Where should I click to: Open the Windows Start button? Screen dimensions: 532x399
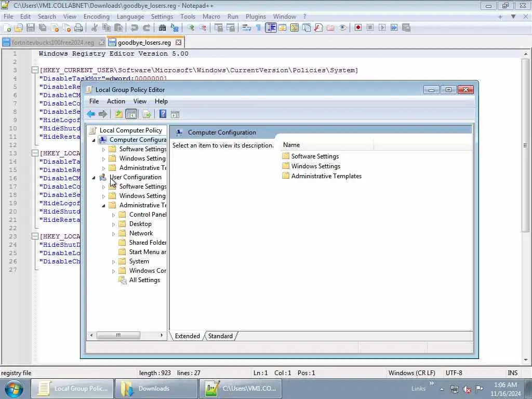click(14, 389)
